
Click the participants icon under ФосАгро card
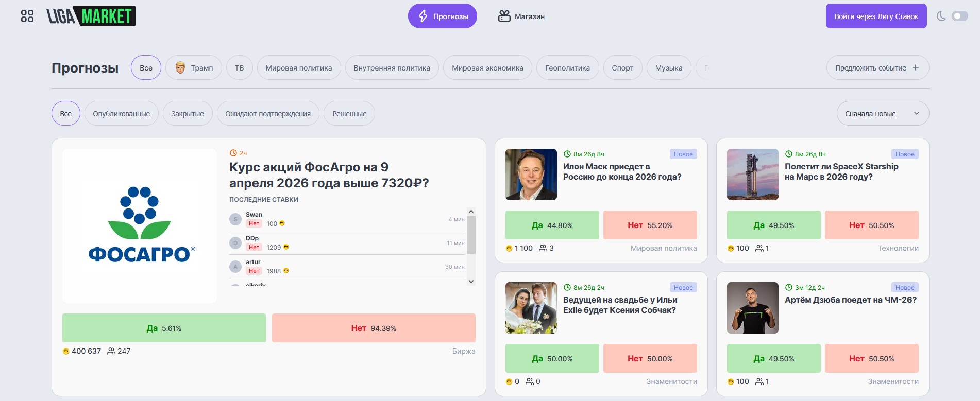[111, 351]
